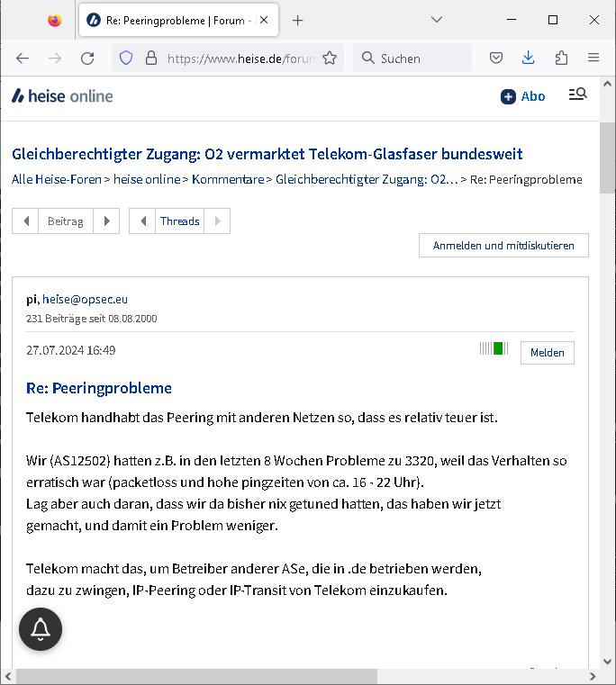Open the list all tabs chevron

click(436, 20)
